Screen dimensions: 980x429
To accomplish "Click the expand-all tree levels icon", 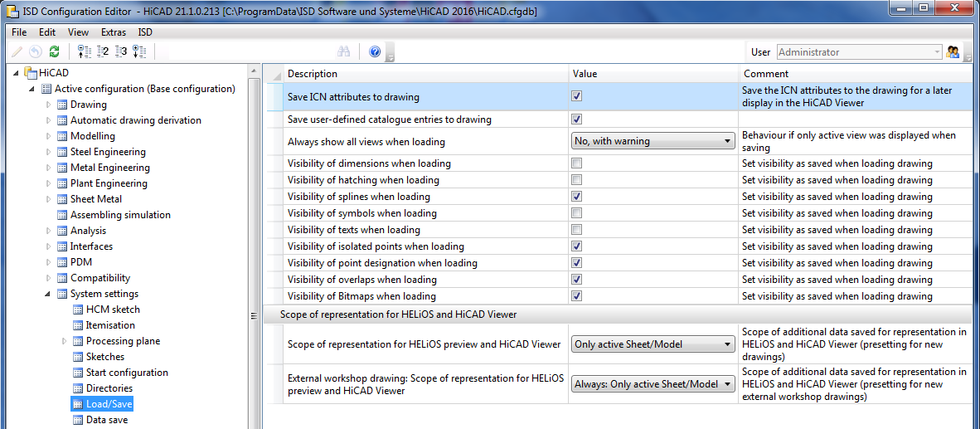I will click(139, 52).
